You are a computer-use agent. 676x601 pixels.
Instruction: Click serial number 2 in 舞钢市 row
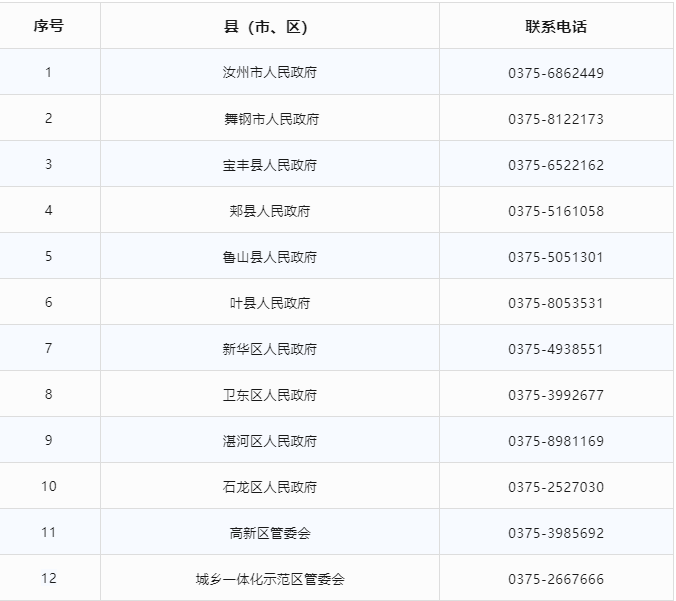[x=49, y=118]
